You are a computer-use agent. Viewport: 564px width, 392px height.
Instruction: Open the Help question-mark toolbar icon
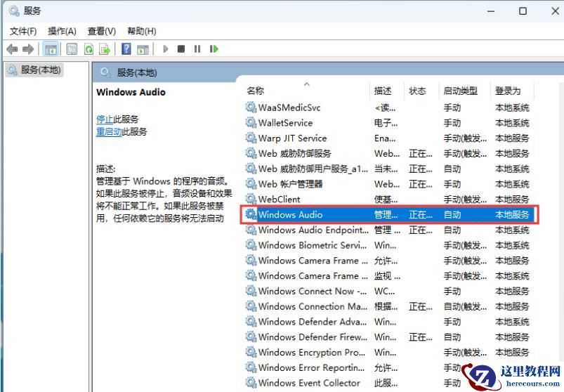126,49
